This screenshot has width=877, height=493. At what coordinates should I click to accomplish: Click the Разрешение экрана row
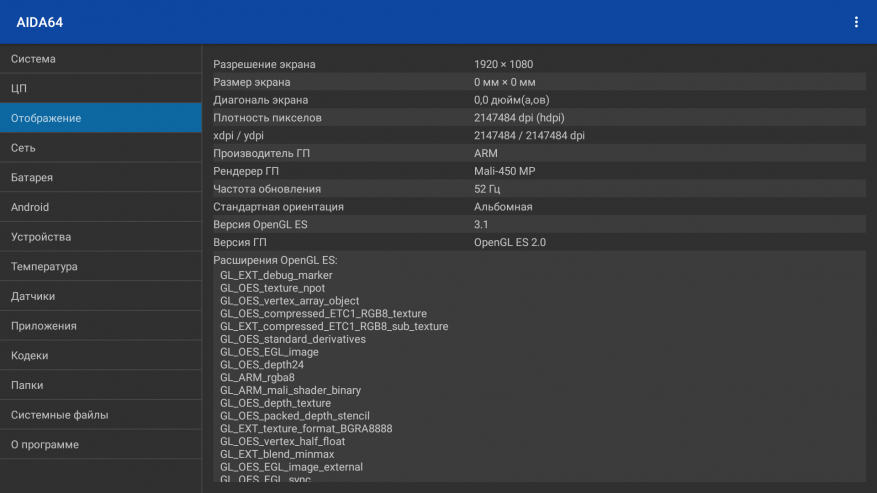click(x=538, y=65)
